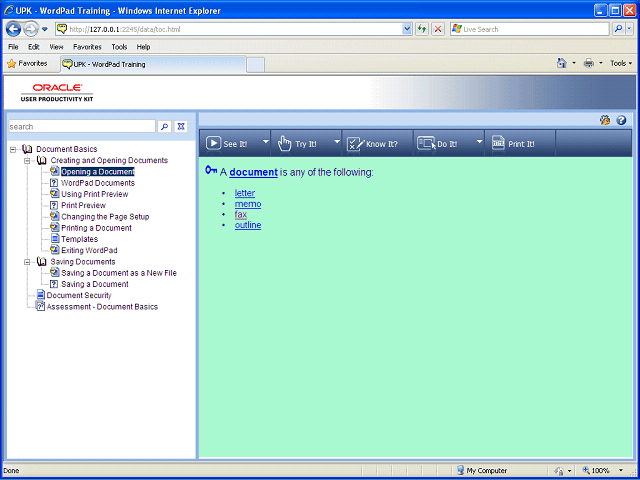Image resolution: width=640 pixels, height=480 pixels.
Task: Click the Live Search input box
Action: pyautogui.click(x=529, y=29)
